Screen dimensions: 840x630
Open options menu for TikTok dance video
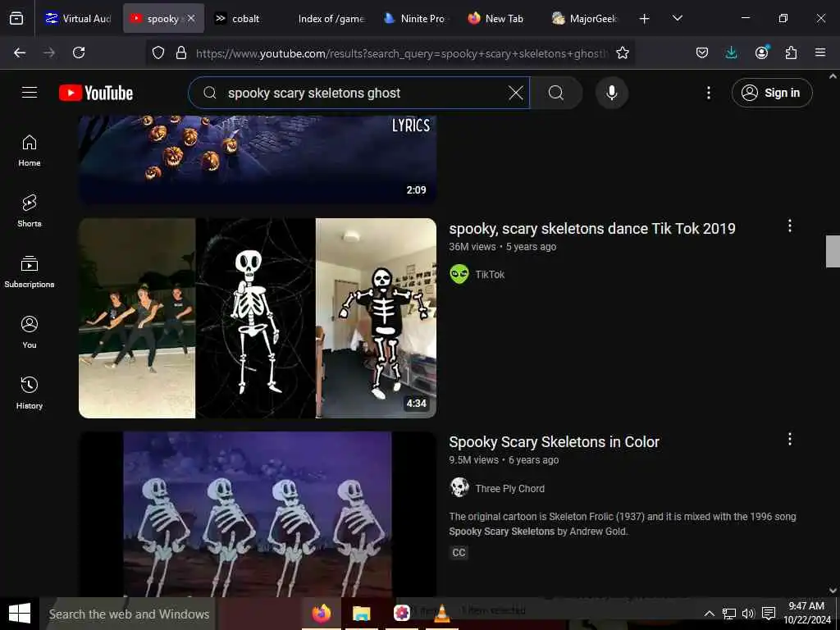click(790, 226)
